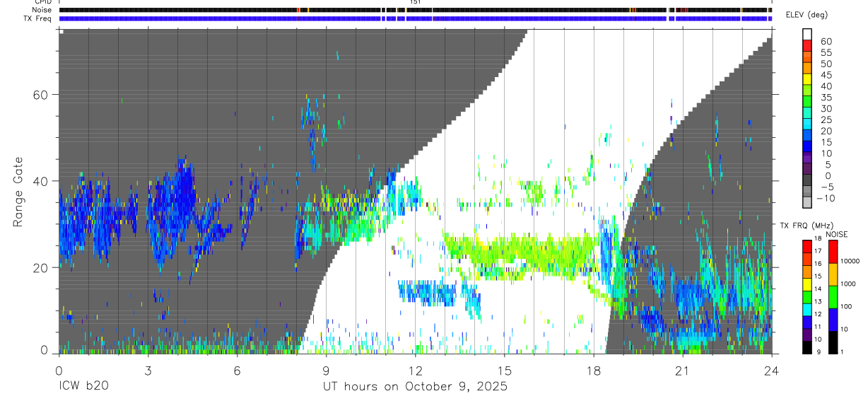868x401 pixels.
Task: Click the '100' noise scale label
Action: pyautogui.click(x=845, y=308)
